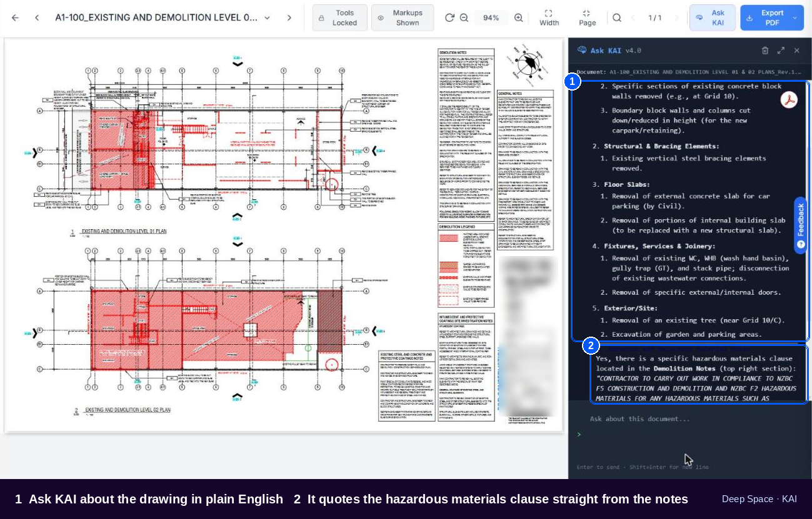
Task: Click the red PDF icon in the chat
Action: (x=789, y=100)
